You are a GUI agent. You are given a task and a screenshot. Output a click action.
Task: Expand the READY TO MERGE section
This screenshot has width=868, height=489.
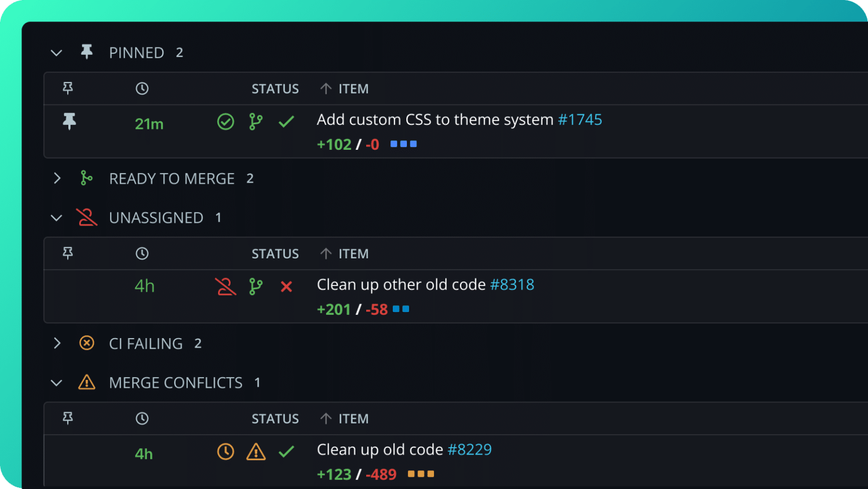tap(57, 178)
